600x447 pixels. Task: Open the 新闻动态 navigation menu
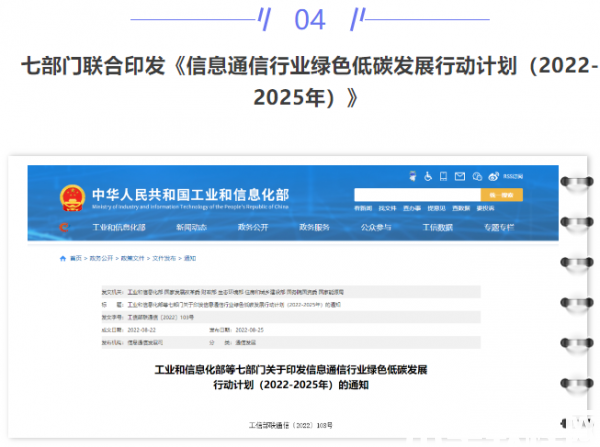[191, 227]
